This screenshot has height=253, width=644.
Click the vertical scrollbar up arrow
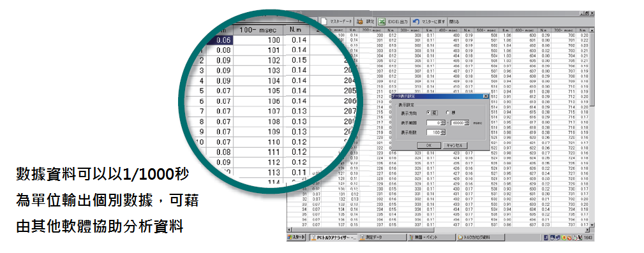coord(592,31)
